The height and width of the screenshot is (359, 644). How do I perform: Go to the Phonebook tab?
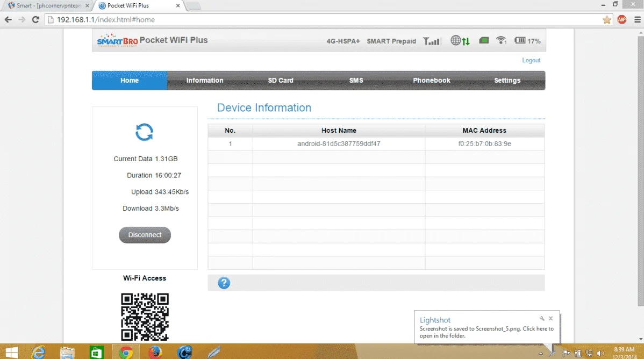click(x=432, y=81)
